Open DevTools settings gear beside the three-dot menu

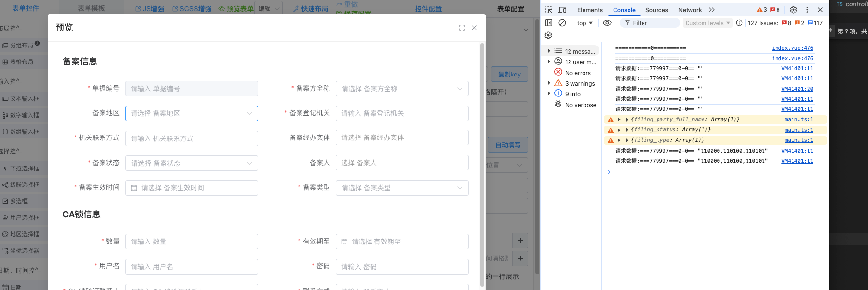pyautogui.click(x=793, y=10)
